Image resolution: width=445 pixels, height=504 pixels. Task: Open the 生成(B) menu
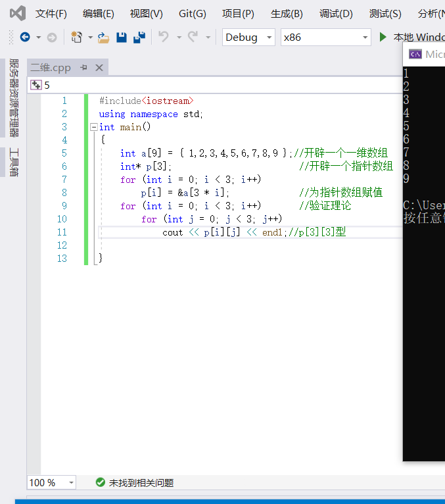point(287,14)
